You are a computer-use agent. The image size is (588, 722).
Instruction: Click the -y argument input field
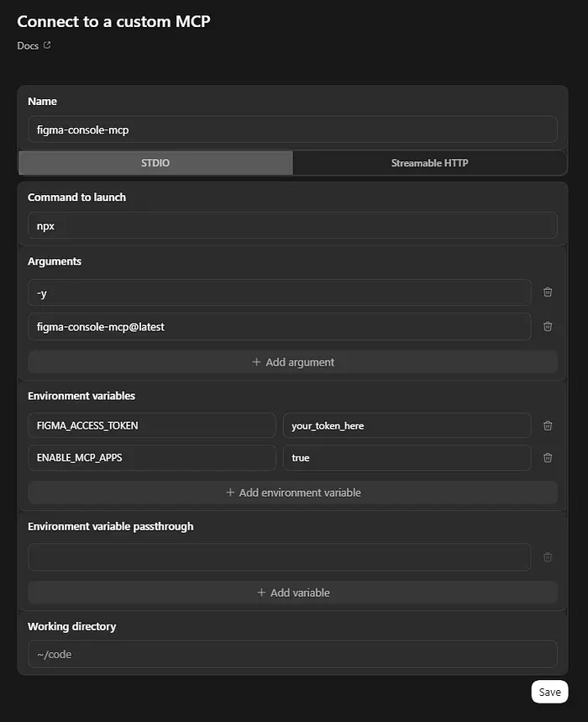(279, 292)
